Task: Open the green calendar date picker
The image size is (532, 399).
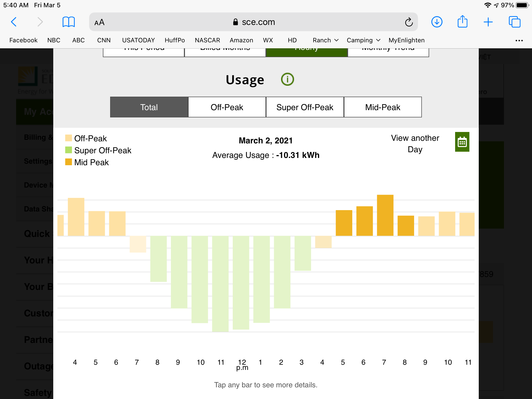Action: [x=462, y=142]
